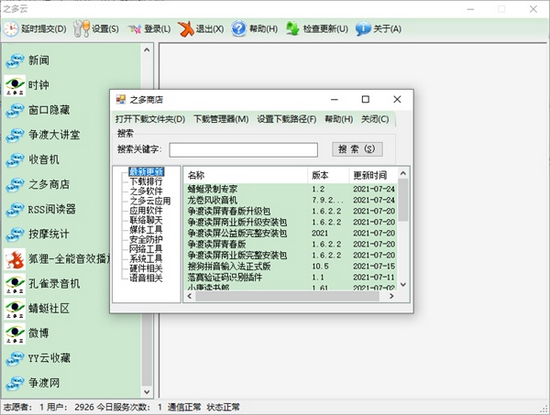
Task: Click the 搜索(S) button
Action: point(357,149)
